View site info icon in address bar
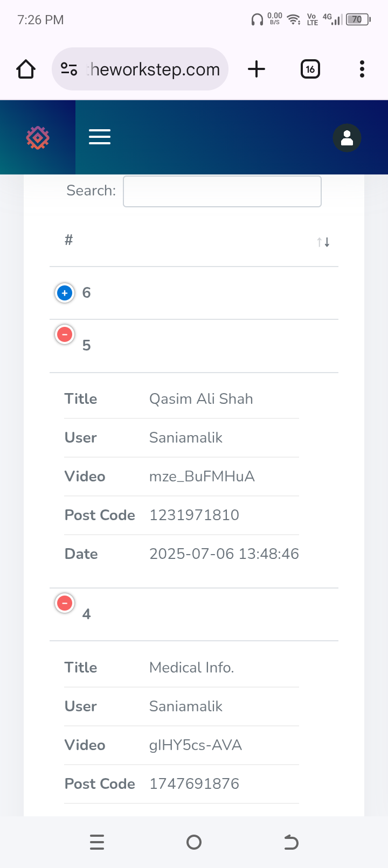The image size is (388, 868). tap(69, 69)
